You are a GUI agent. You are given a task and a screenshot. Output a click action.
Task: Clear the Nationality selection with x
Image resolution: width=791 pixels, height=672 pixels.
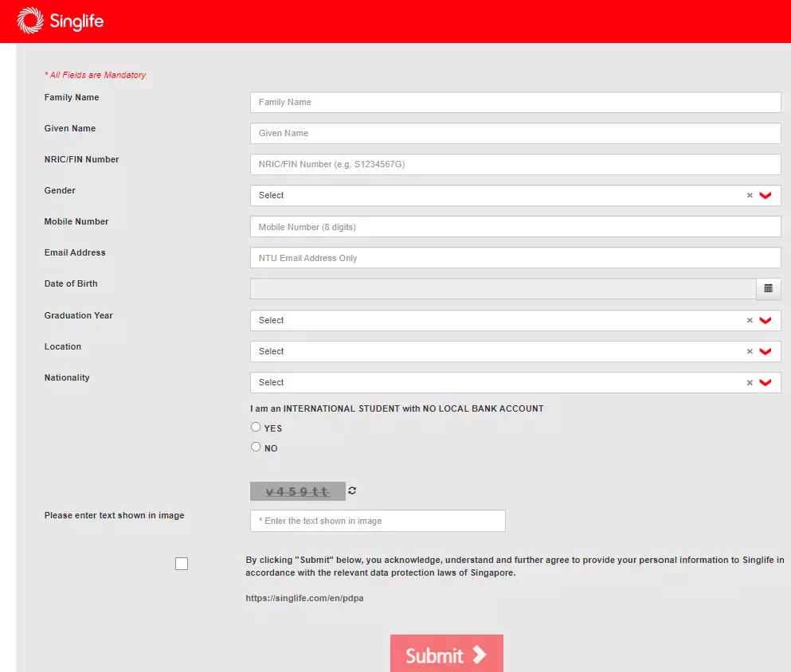pos(750,383)
